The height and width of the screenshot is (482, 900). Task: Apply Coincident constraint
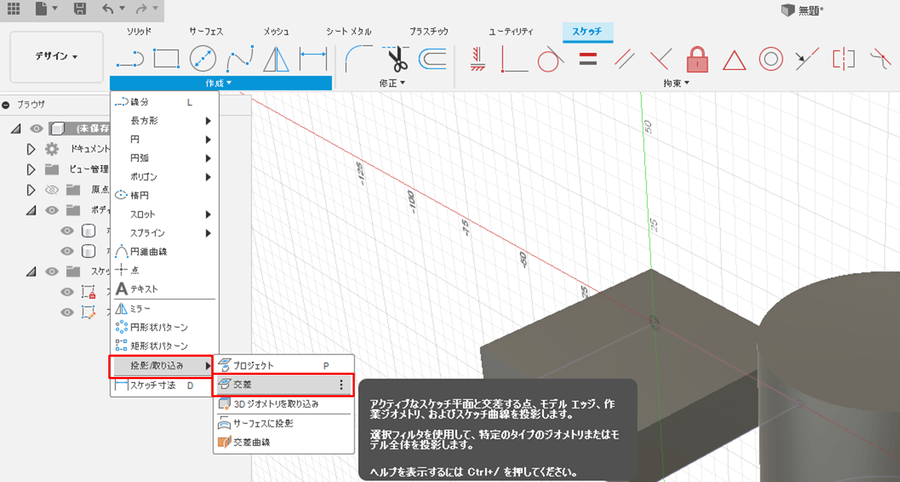[514, 59]
